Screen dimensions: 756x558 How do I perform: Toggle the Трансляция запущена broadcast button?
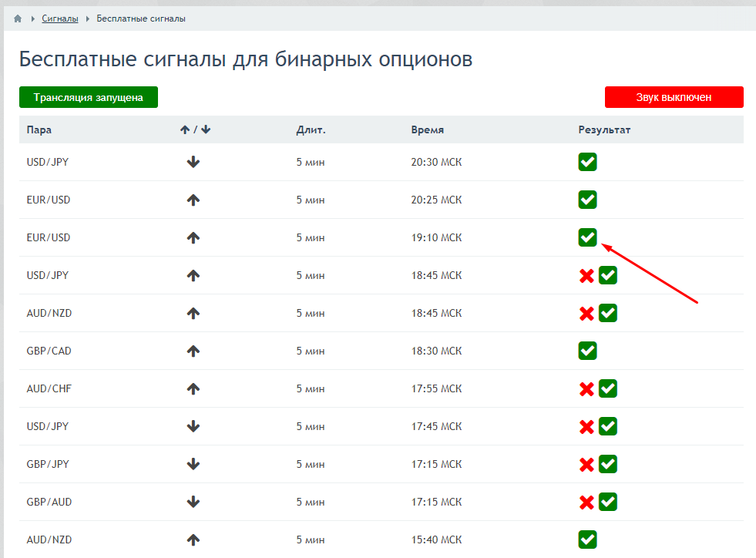click(x=88, y=97)
